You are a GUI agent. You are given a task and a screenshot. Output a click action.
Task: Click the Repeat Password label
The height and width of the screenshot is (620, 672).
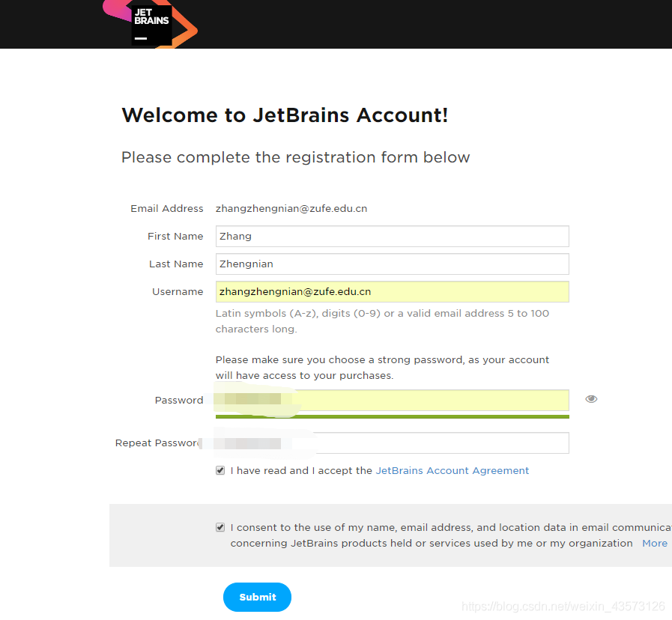(157, 443)
